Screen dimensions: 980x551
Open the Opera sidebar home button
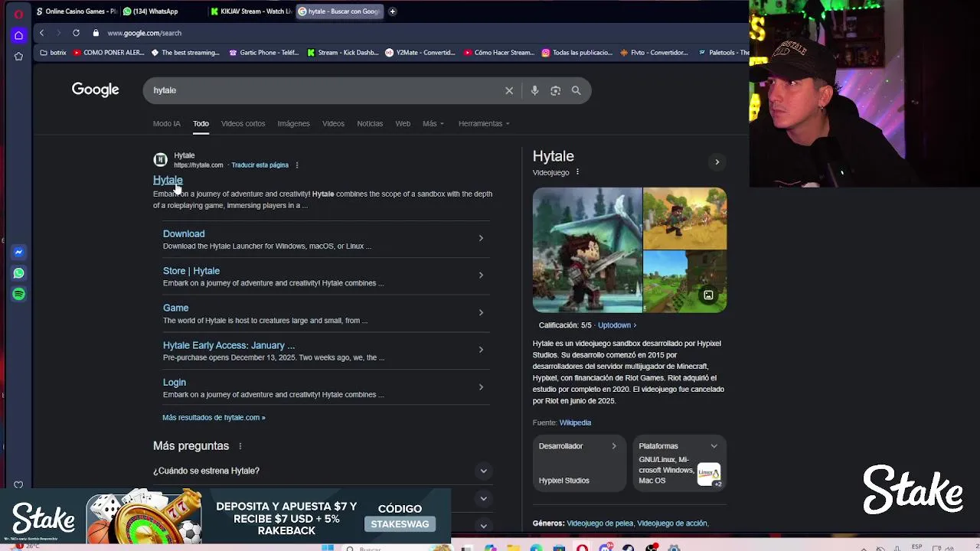(18, 35)
